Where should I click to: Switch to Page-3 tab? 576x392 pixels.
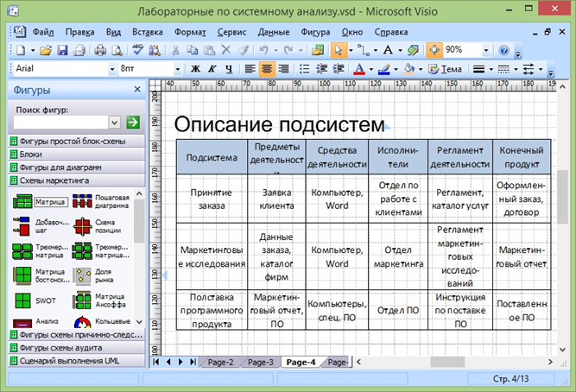coord(261,363)
